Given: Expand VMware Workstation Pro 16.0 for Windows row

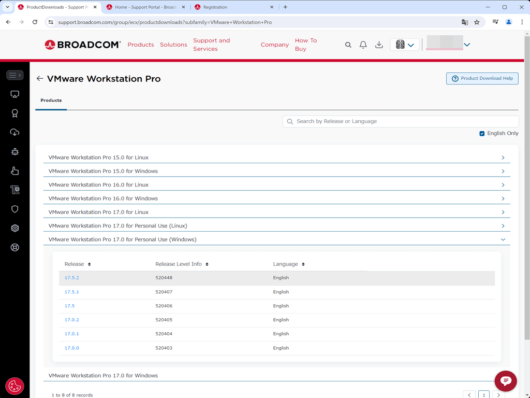Looking at the screenshot, I should [276, 198].
